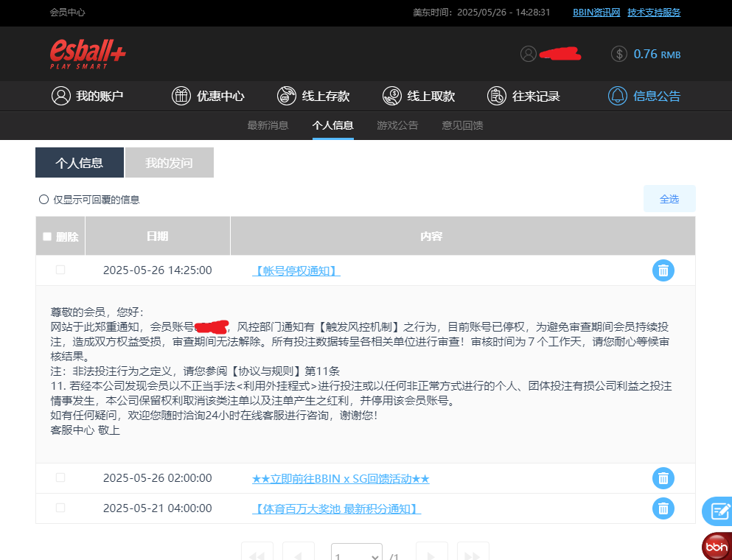Open the 我的发问 tab
Image resolution: width=732 pixels, height=560 pixels.
tap(169, 163)
